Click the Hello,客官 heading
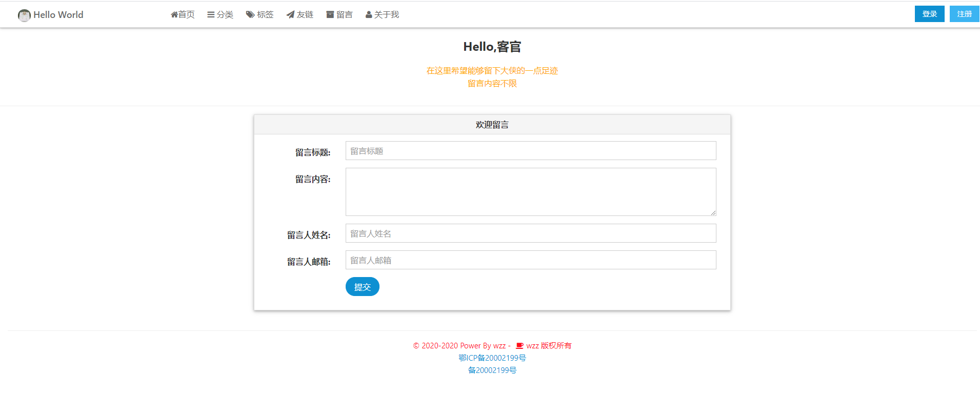The height and width of the screenshot is (413, 980). point(492,47)
